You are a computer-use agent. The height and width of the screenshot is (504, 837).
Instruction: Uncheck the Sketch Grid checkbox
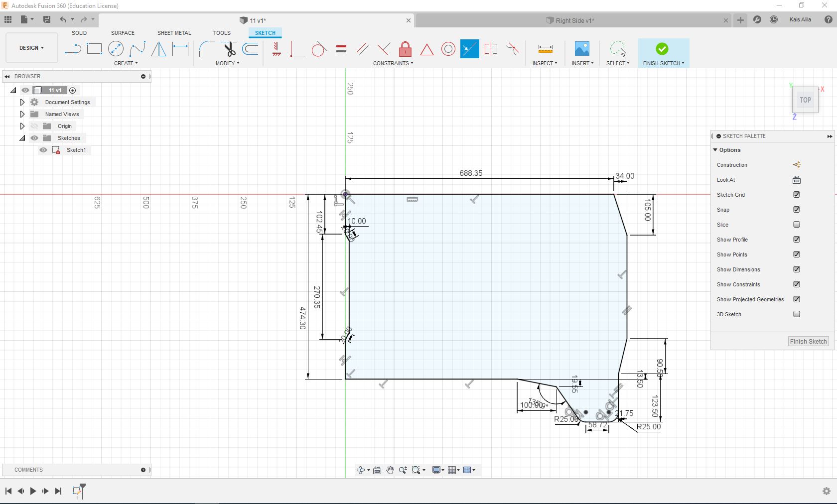coord(796,195)
